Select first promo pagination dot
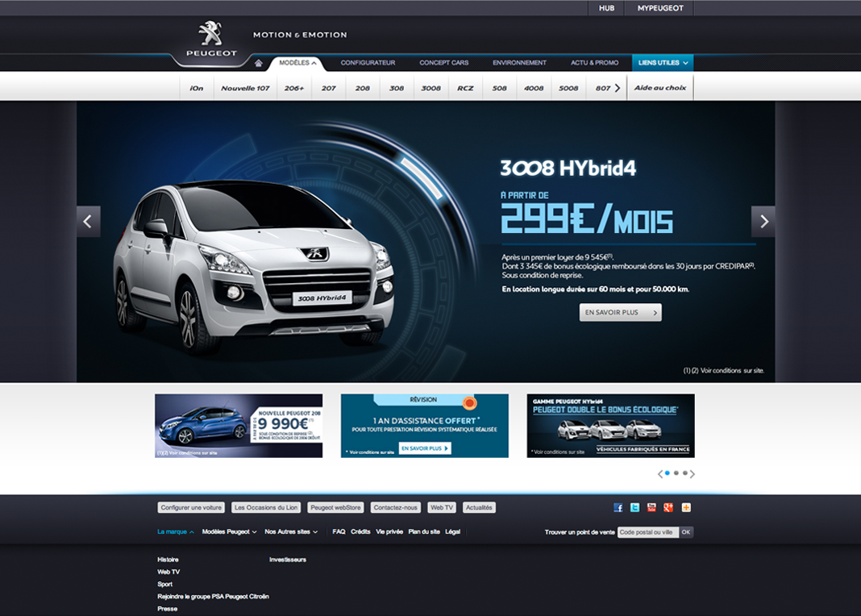The image size is (861, 616). click(x=668, y=472)
